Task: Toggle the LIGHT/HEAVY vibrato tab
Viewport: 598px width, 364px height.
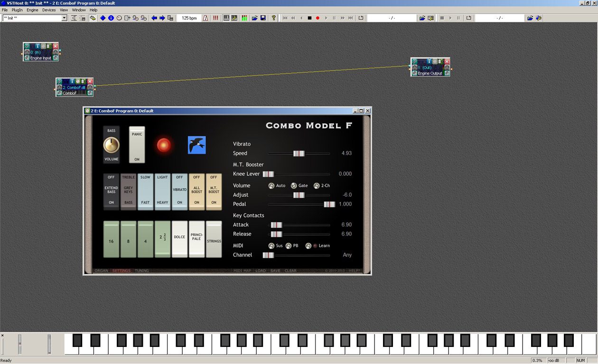Action: click(162, 191)
